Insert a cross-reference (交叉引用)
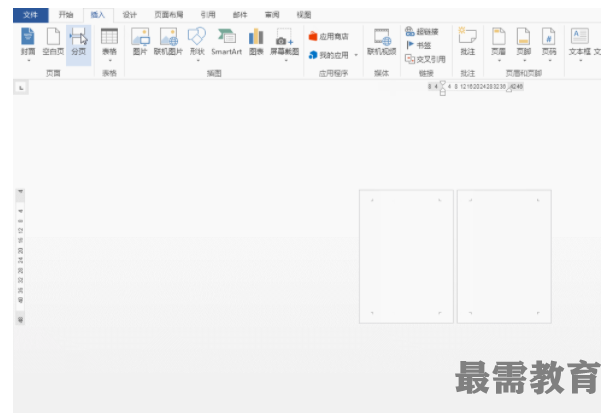Image resolution: width=607 pixels, height=417 pixels. click(425, 59)
